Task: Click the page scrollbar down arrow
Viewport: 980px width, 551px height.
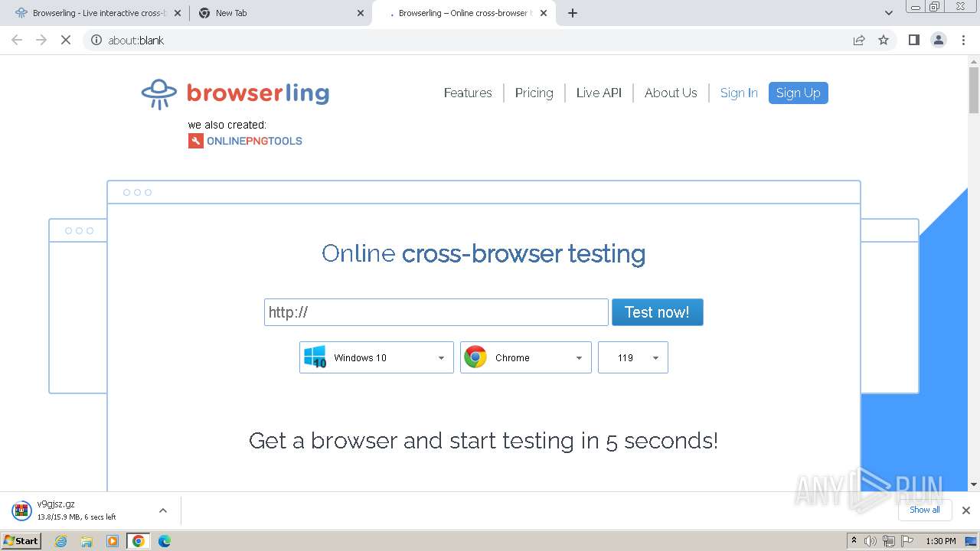Action: point(974,484)
